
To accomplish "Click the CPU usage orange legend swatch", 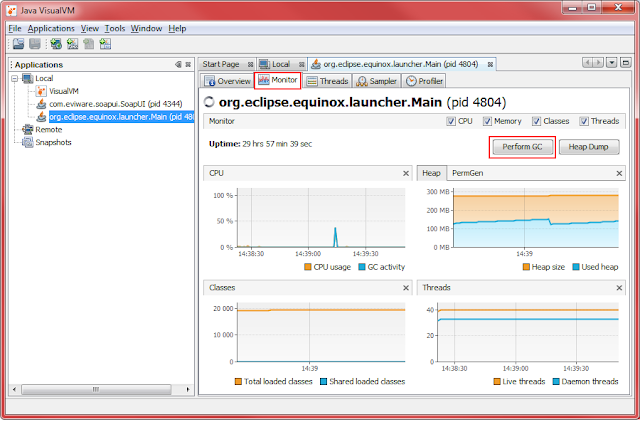I will [308, 267].
